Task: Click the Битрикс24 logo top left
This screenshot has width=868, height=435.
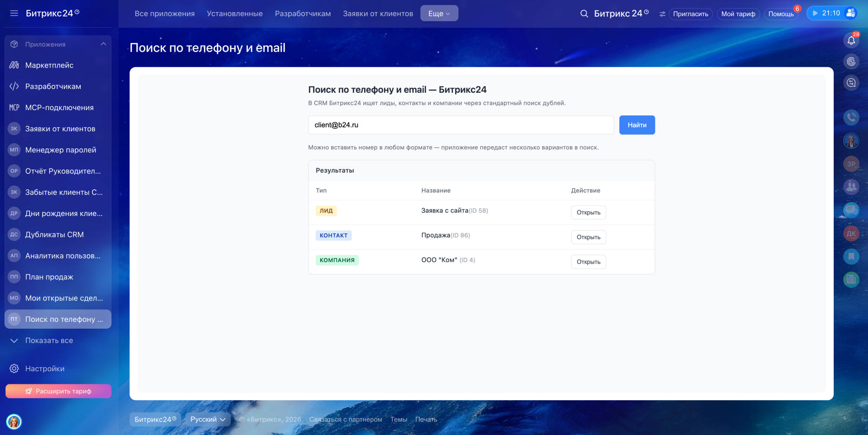Action: 53,13
